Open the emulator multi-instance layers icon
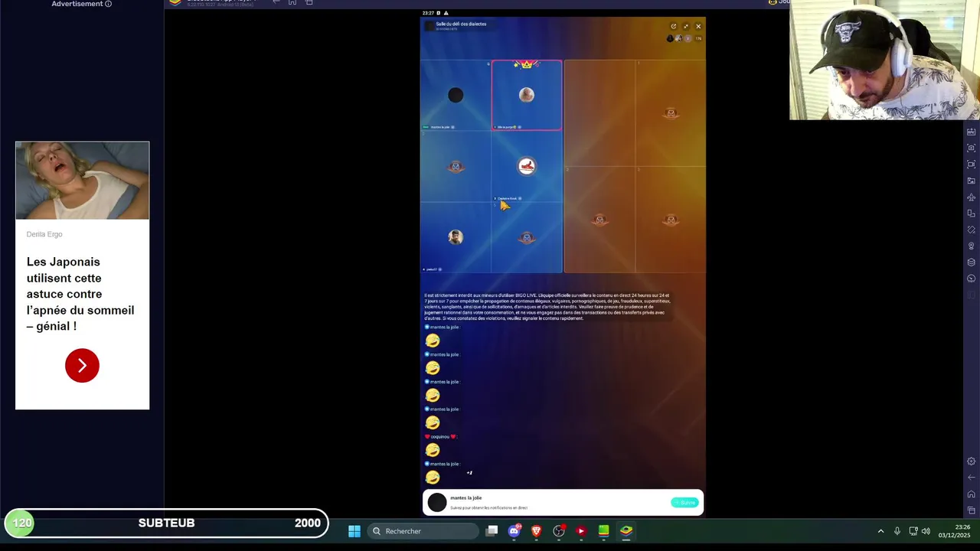The width and height of the screenshot is (980, 551). 971,262
